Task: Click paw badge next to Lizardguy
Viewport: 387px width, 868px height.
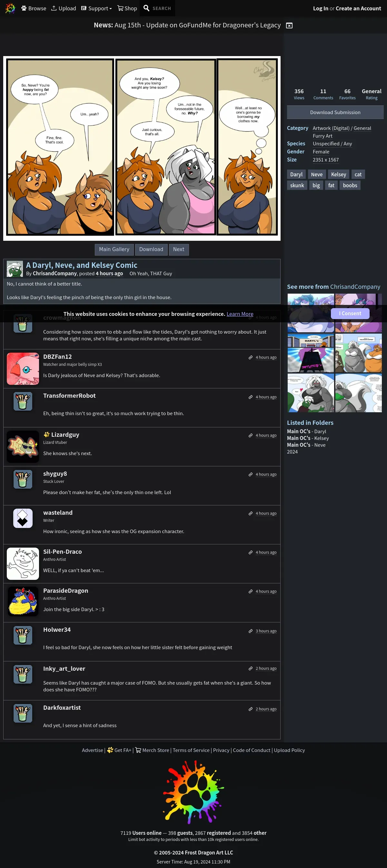Action: 46,435
